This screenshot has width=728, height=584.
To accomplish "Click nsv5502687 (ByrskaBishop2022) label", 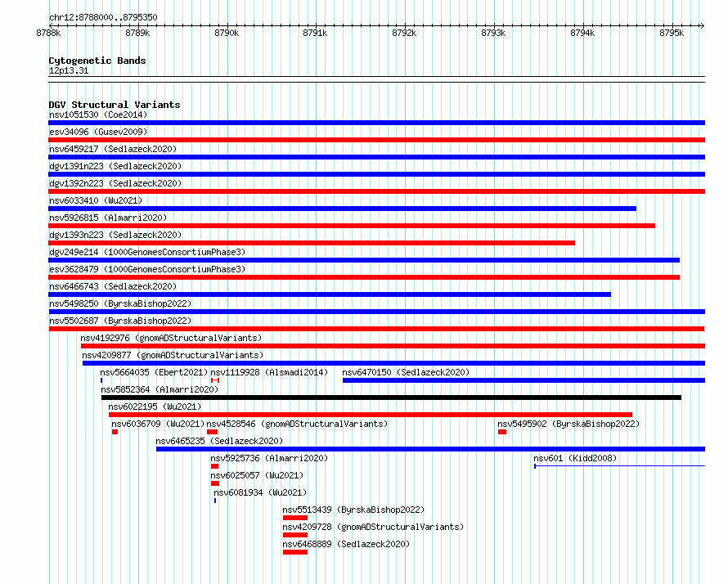I will click(120, 321).
